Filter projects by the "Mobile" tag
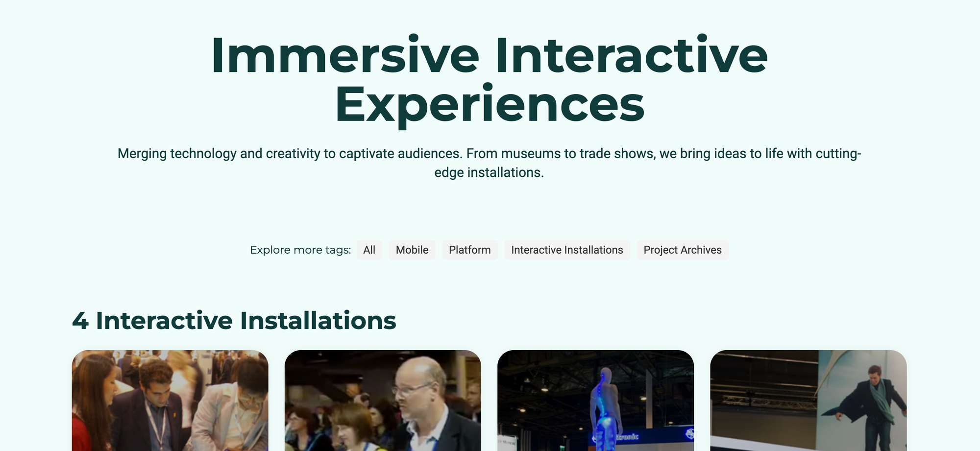The width and height of the screenshot is (980, 451). coord(412,250)
